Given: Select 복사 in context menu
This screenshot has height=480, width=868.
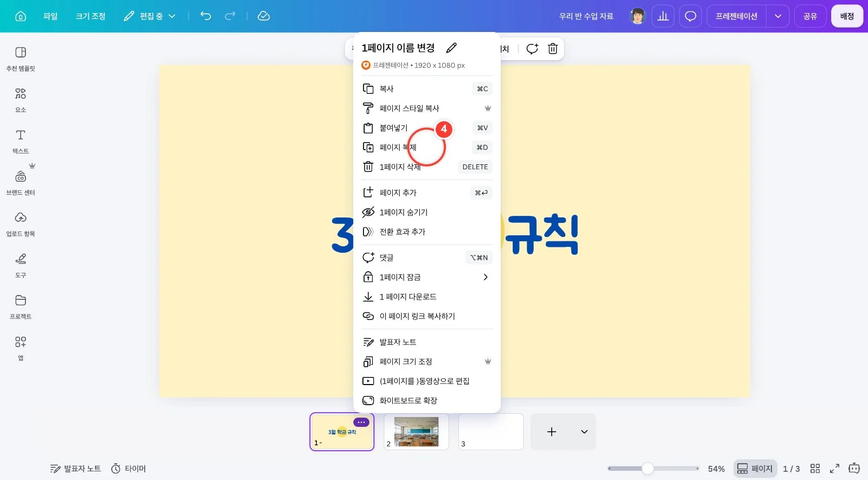Looking at the screenshot, I should coord(427,88).
